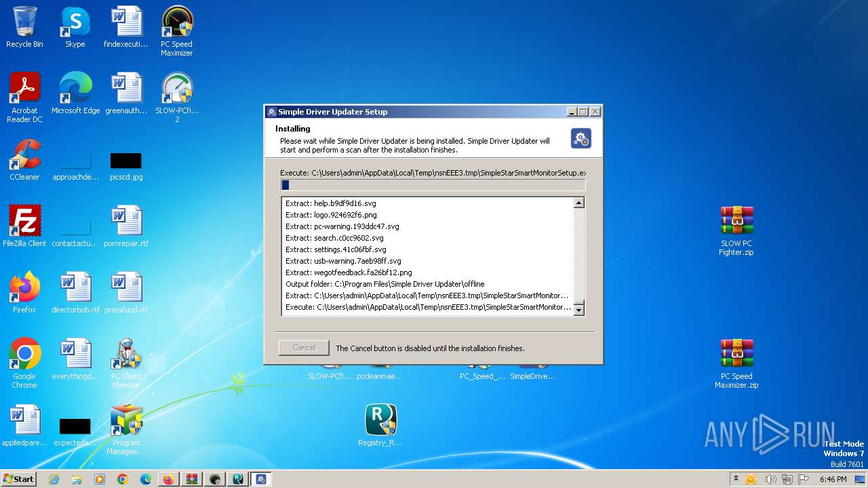868x488 pixels.
Task: Select the Microsoft Edge desktop shortcut
Action: (x=75, y=94)
